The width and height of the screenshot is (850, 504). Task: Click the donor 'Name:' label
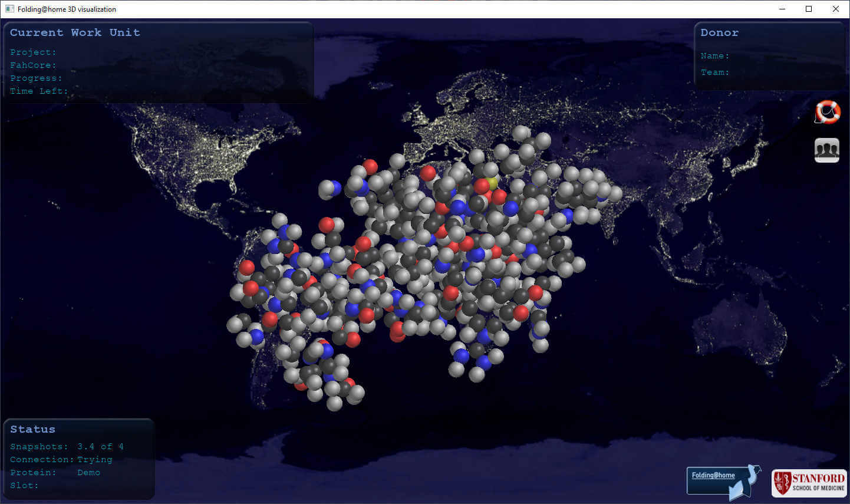pyautogui.click(x=715, y=56)
